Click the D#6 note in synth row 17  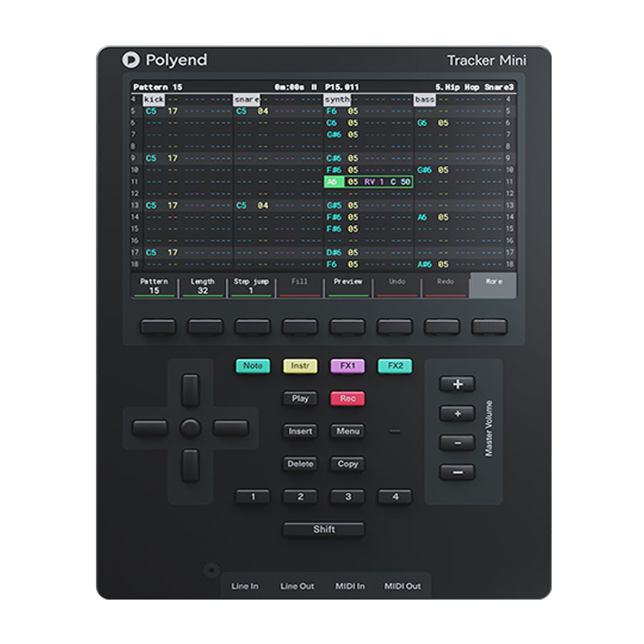334,252
